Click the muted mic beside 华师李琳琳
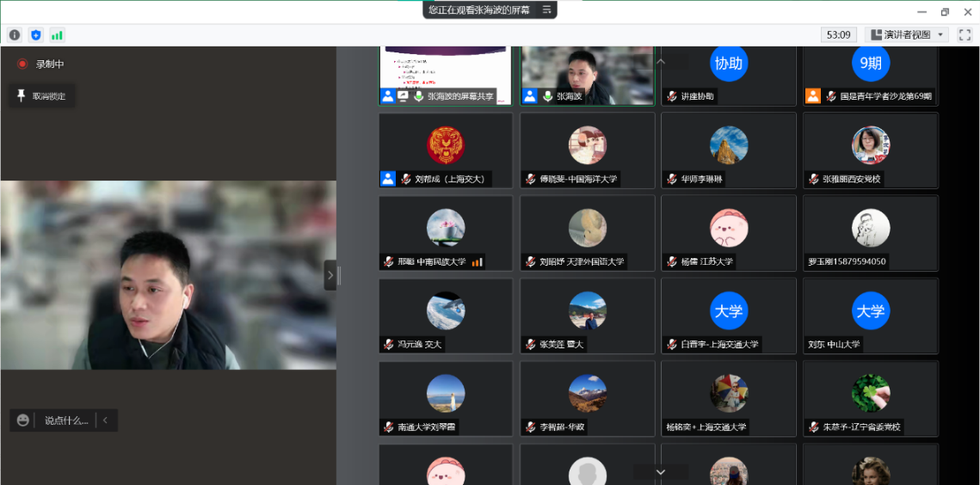980x485 pixels. 672,179
